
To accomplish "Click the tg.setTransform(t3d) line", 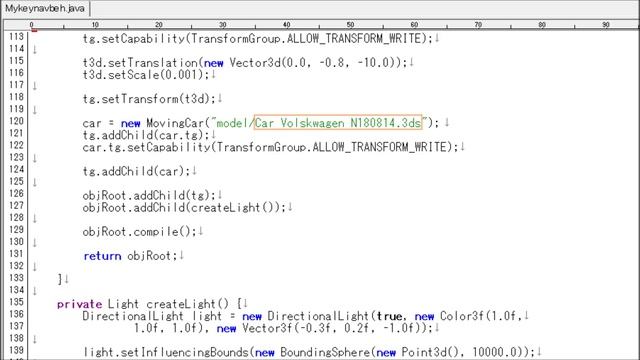I will pos(149,99).
